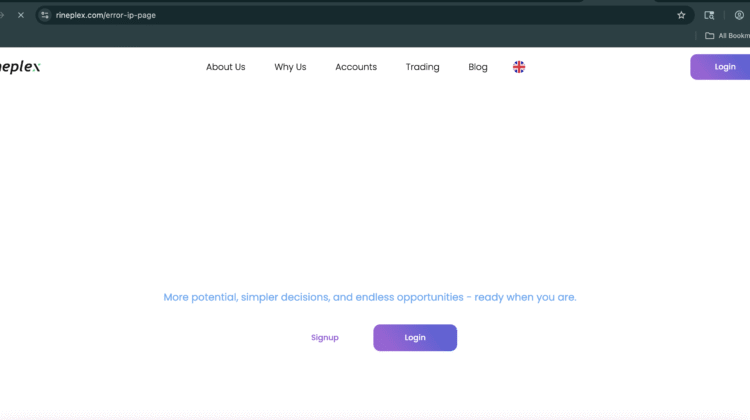750x420 pixels.
Task: Open the Chrome profile avatar icon
Action: [739, 15]
